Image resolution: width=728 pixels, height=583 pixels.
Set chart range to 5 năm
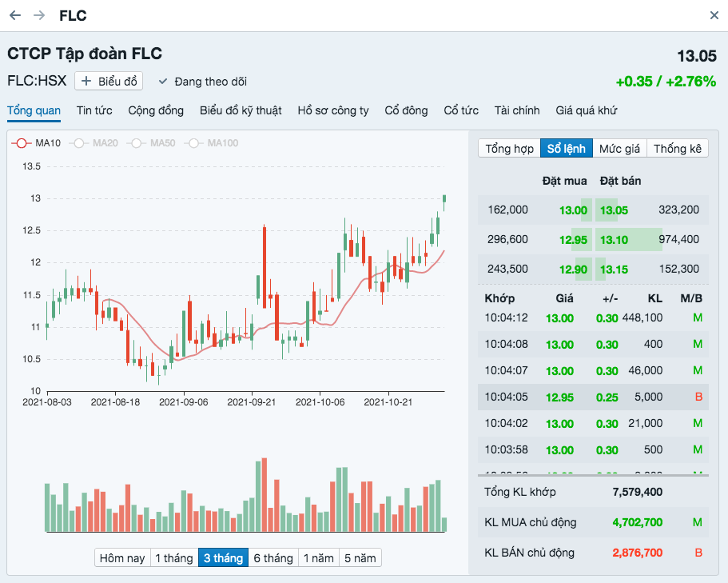tap(360, 558)
